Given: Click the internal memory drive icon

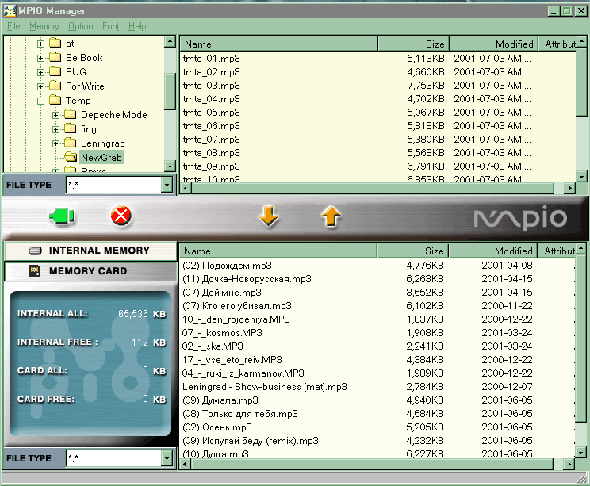Looking at the screenshot, I should click(x=35, y=251).
